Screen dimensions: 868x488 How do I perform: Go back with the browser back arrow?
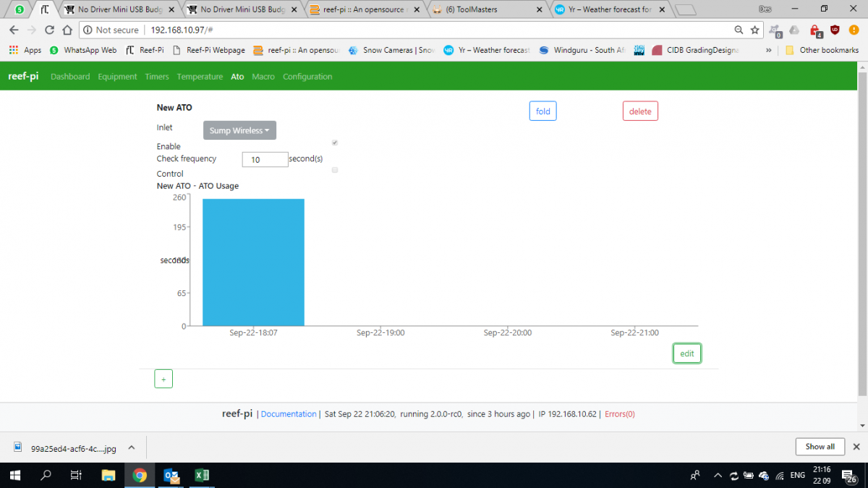tap(13, 30)
